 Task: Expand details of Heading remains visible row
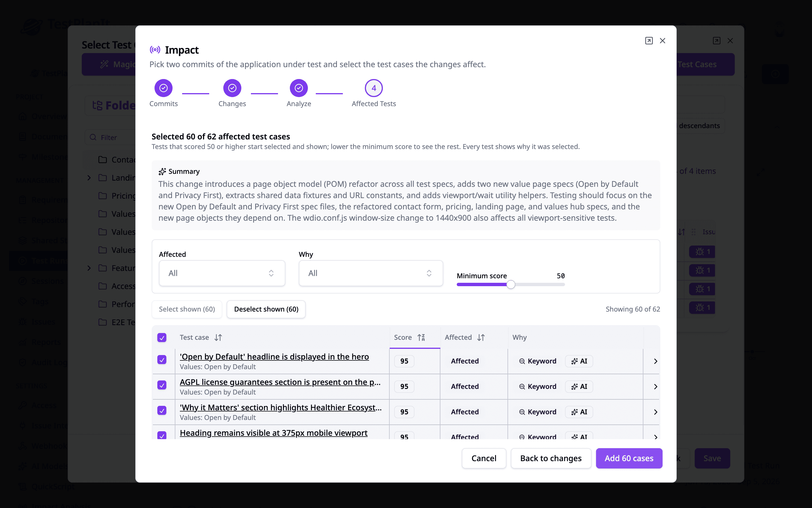[x=655, y=437]
